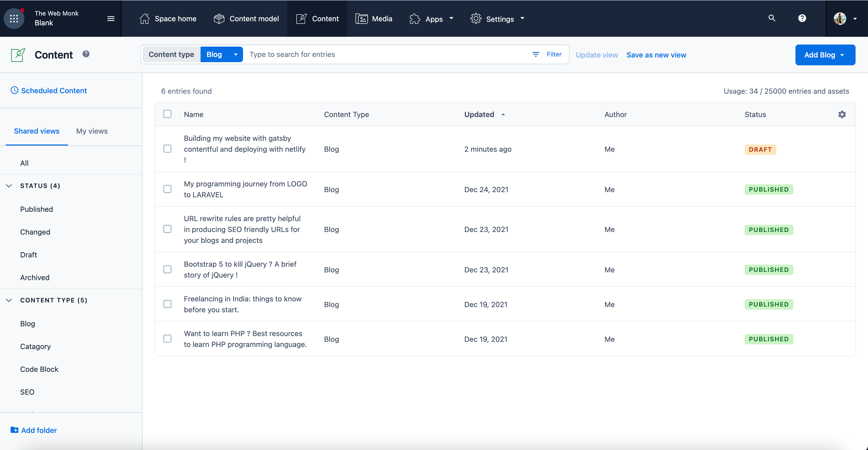Switch to the My views tab
Screen dimensions: 868x450
(x=92, y=131)
